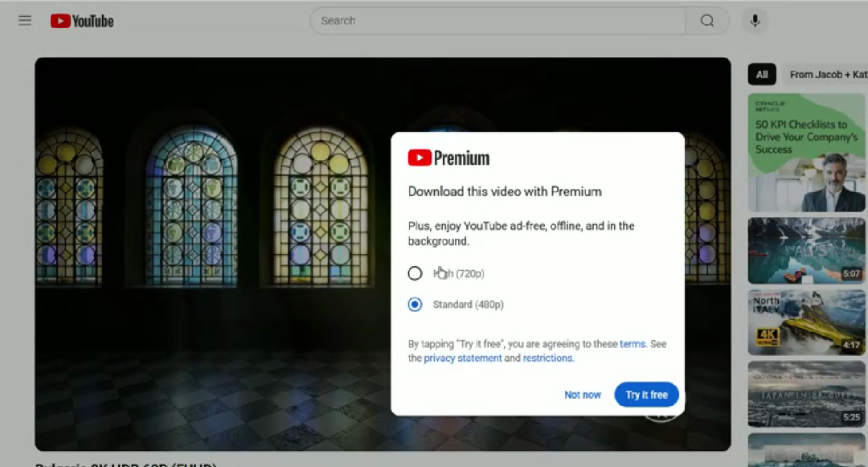This screenshot has height=467, width=868.
Task: Select the All filter chip
Action: click(762, 74)
